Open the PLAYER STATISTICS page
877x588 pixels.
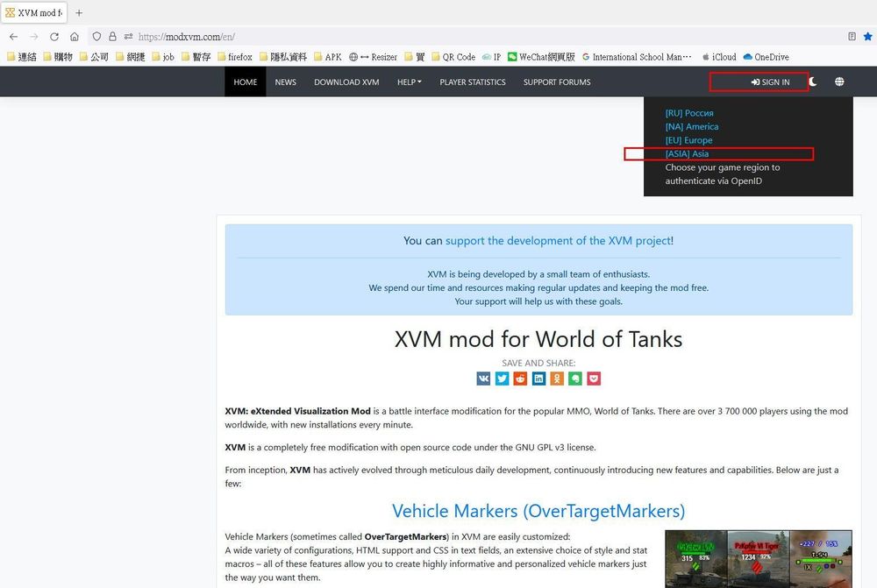473,82
